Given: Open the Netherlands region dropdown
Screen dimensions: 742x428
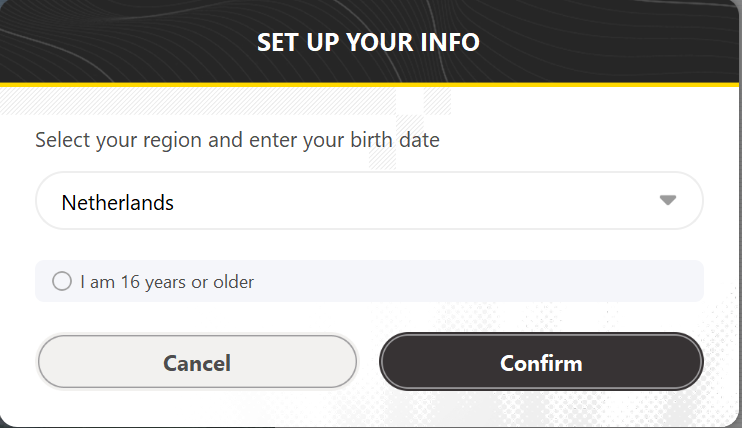Looking at the screenshot, I should tap(369, 201).
